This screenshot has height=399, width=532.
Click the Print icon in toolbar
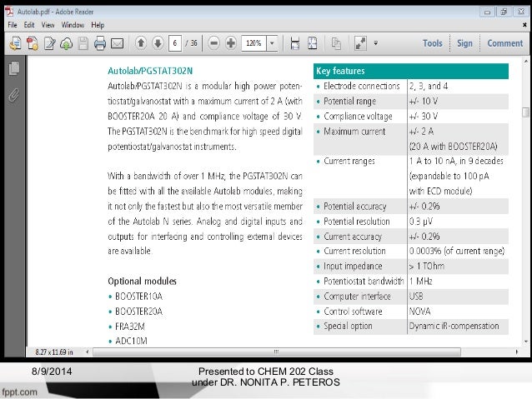click(x=99, y=43)
